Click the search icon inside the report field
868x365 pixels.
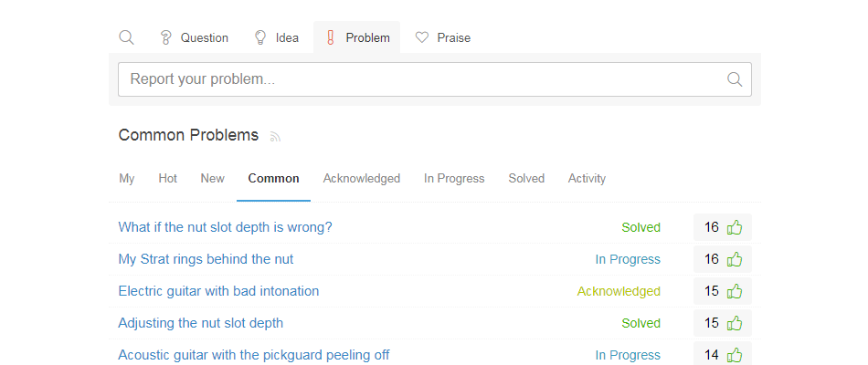734,79
